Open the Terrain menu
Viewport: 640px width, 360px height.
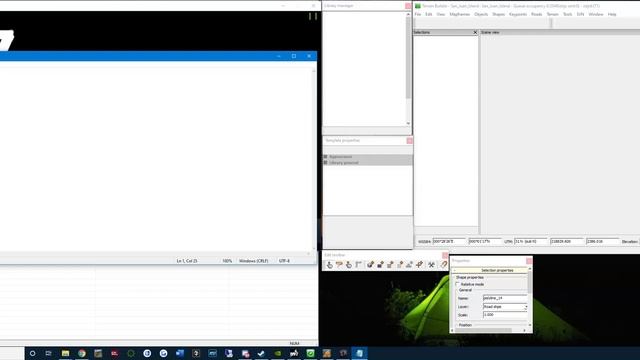[x=553, y=14]
